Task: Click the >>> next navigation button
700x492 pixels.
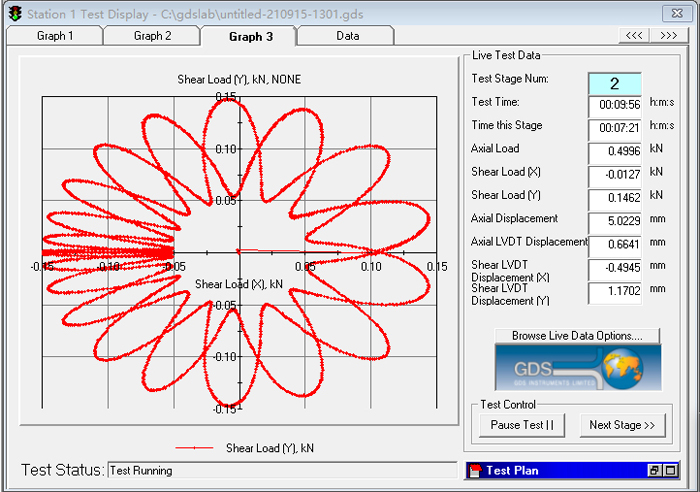Action: click(668, 36)
